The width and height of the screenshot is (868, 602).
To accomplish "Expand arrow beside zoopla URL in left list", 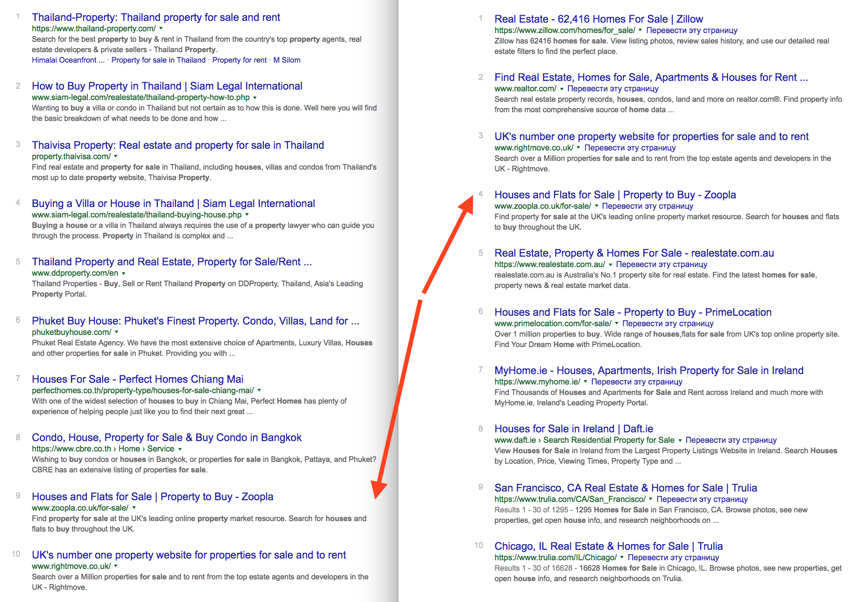I will point(134,508).
